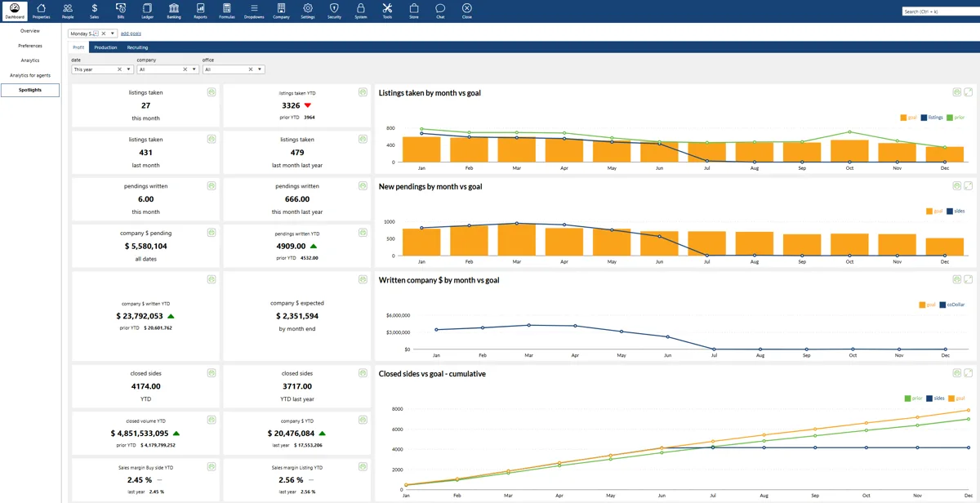Viewport: 980px width, 503px height.
Task: Expand the Listings taken by month chart to fullscreen
Action: point(969,92)
